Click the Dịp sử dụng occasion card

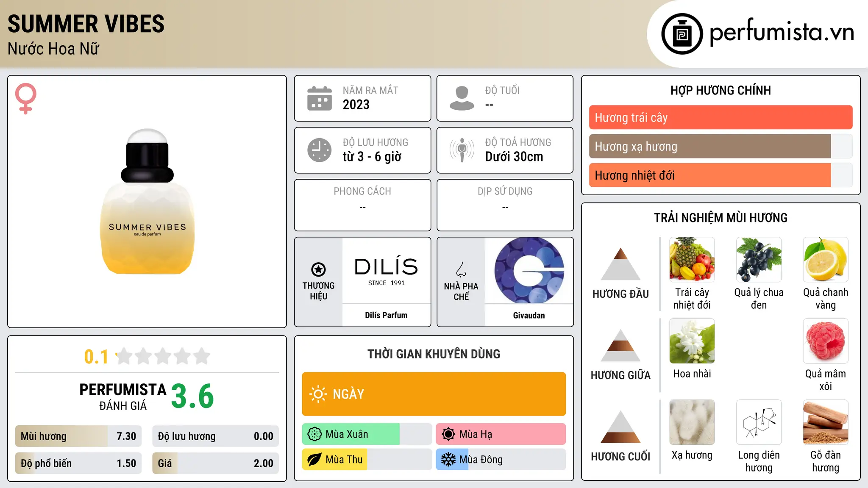point(505,205)
